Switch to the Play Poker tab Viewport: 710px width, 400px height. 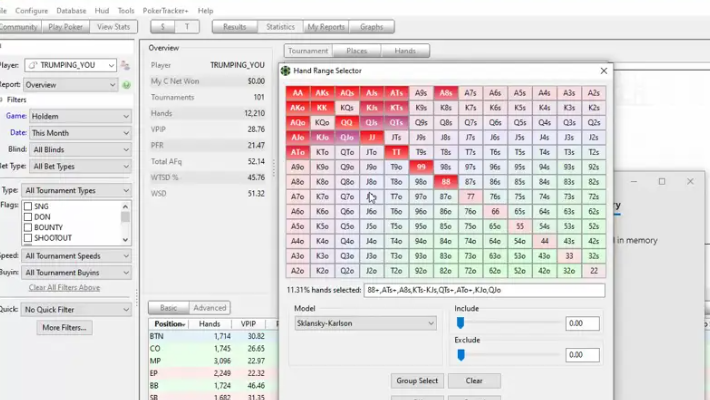(x=66, y=27)
